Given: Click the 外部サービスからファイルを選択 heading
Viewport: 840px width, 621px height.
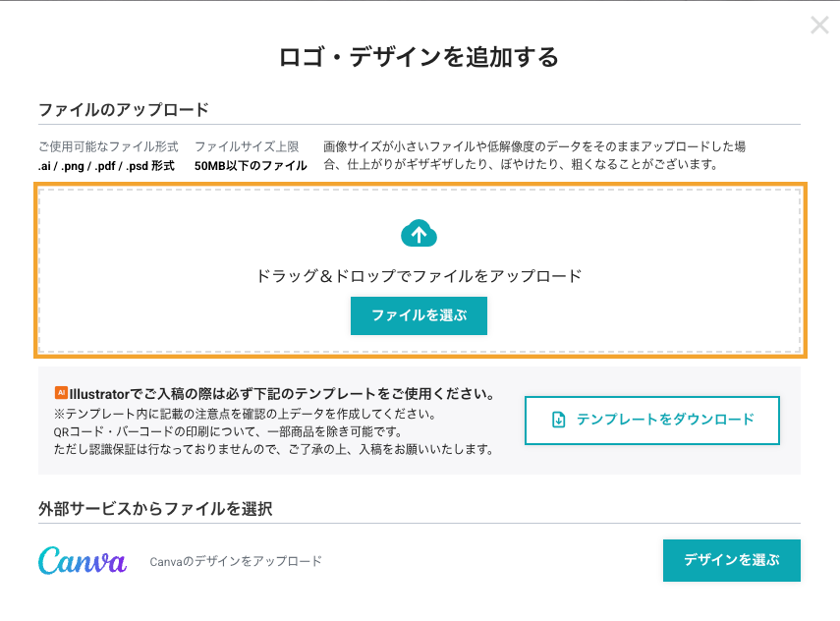Looking at the screenshot, I should [x=155, y=508].
